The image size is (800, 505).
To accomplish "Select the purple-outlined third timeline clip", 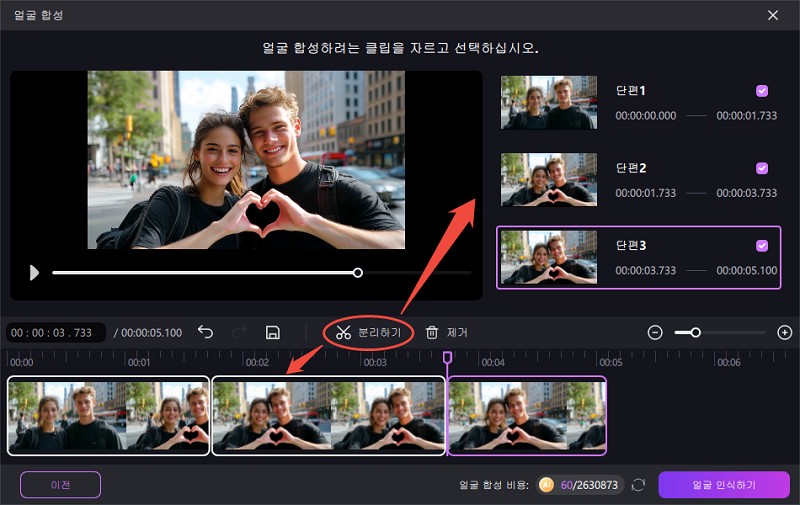I will pos(527,416).
